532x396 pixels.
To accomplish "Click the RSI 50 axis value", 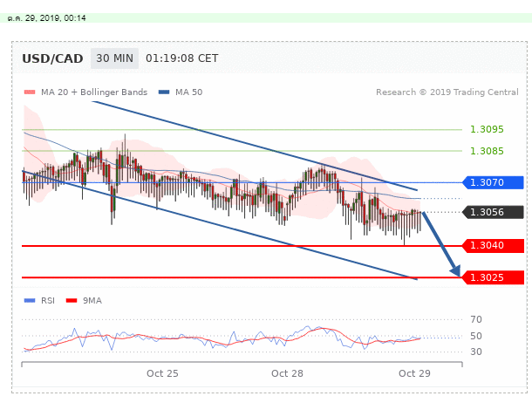I will pos(476,336).
